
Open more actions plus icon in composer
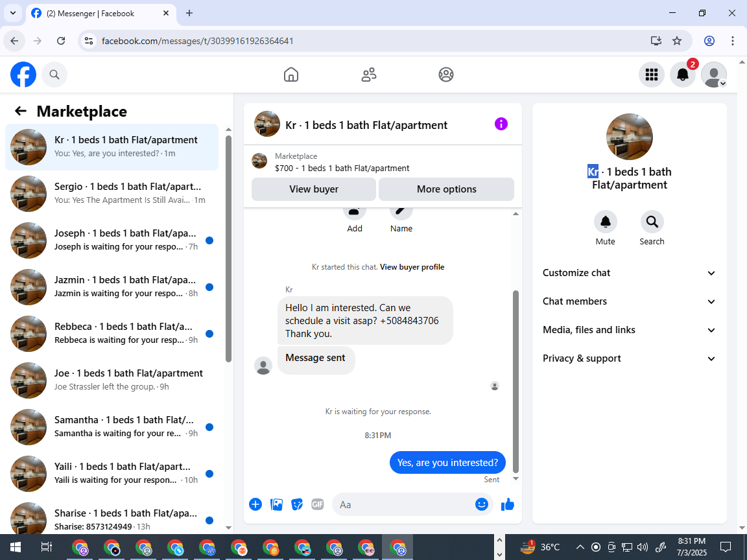(255, 504)
